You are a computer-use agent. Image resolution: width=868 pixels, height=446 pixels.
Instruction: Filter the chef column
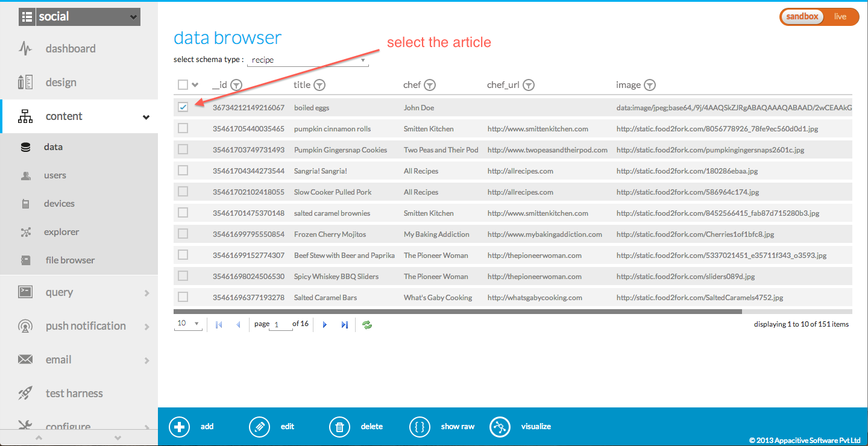click(x=430, y=85)
